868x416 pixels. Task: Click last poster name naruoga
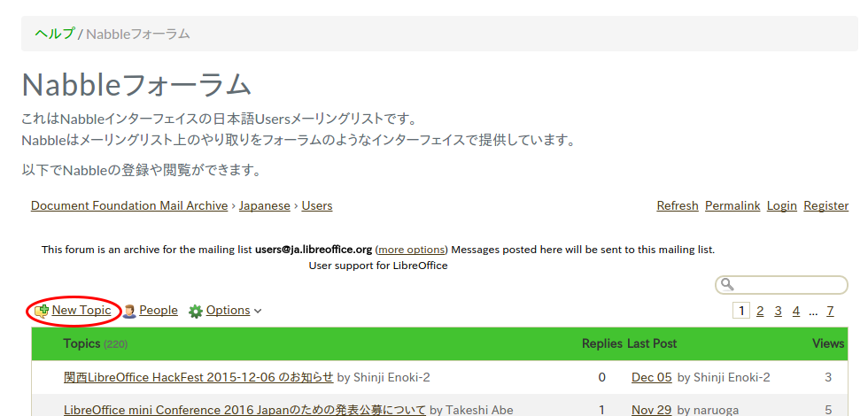tap(715, 410)
